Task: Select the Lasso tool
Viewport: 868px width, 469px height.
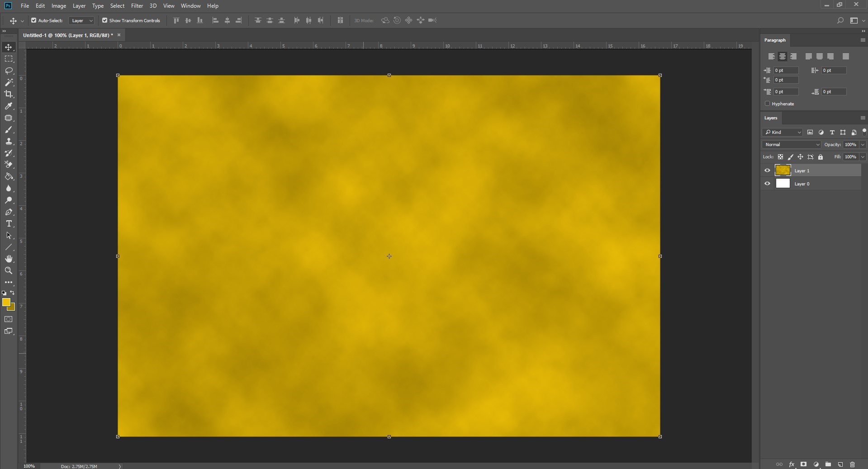Action: tap(9, 71)
